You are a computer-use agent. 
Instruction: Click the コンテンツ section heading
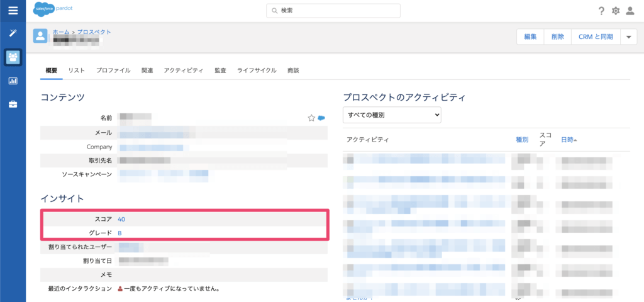pos(62,98)
